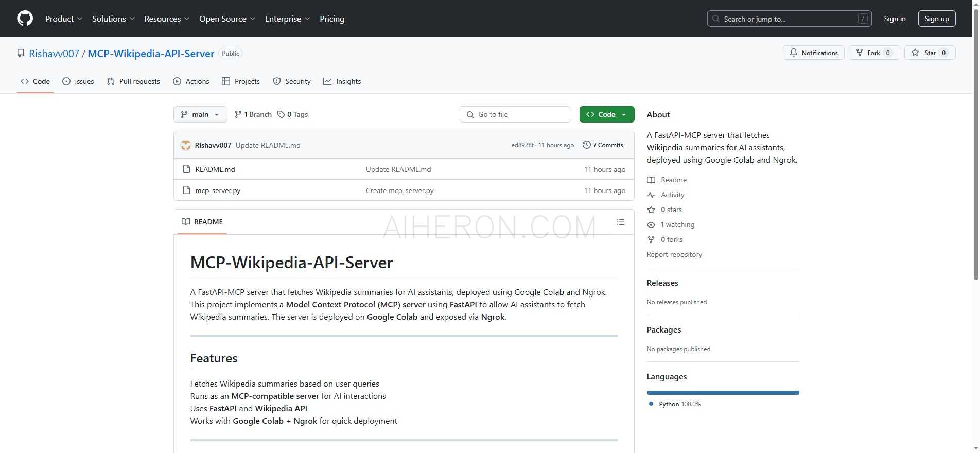Click the Report repository link
The width and height of the screenshot is (980, 453).
click(x=674, y=254)
